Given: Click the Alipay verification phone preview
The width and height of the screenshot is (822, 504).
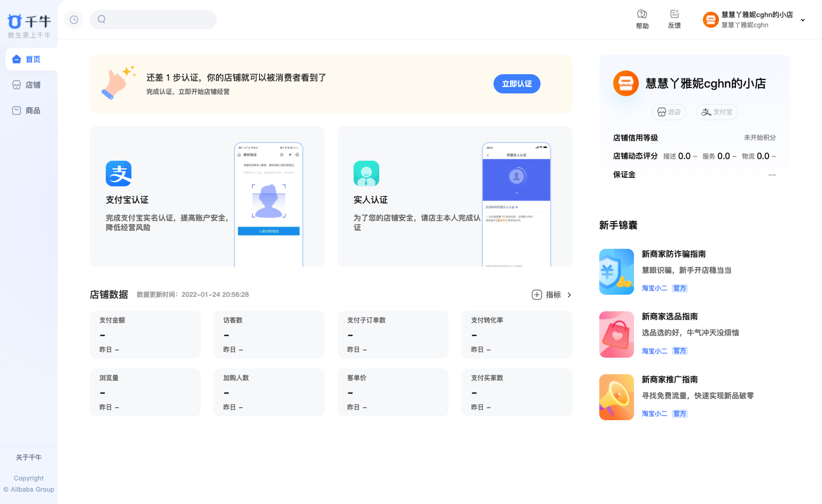Looking at the screenshot, I should pyautogui.click(x=269, y=204).
